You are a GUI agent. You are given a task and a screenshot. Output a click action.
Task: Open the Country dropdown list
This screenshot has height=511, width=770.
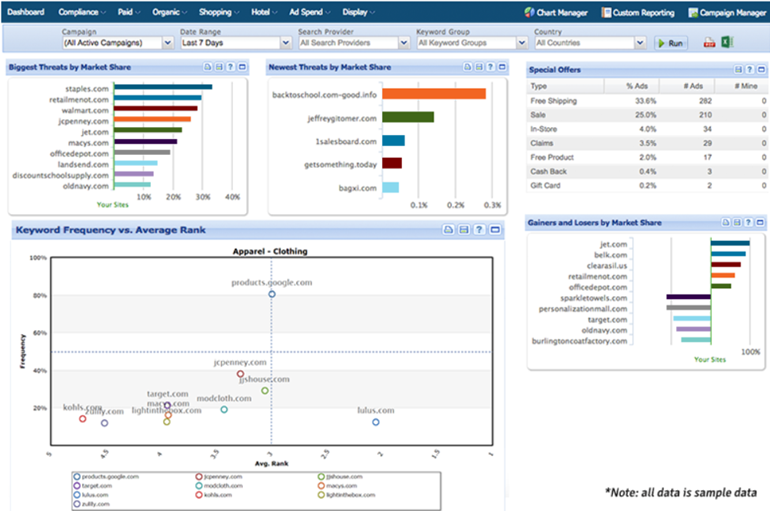click(x=590, y=44)
